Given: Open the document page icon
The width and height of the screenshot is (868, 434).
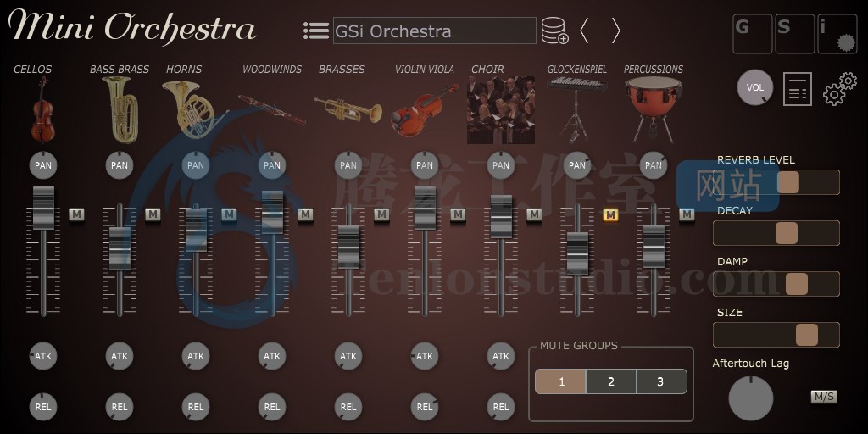Looking at the screenshot, I should (x=798, y=88).
